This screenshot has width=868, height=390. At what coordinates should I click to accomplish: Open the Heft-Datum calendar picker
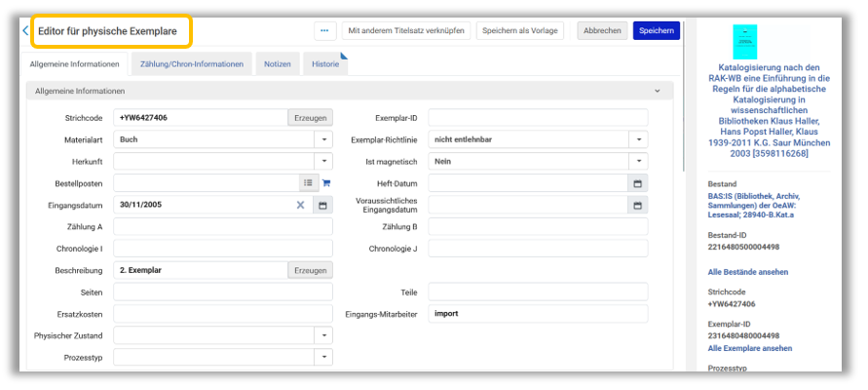click(x=638, y=182)
